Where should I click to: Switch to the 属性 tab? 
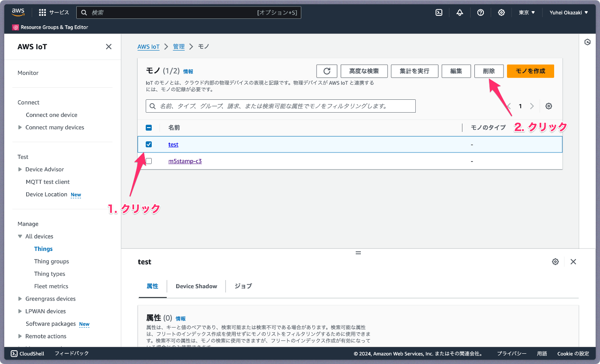click(x=153, y=286)
